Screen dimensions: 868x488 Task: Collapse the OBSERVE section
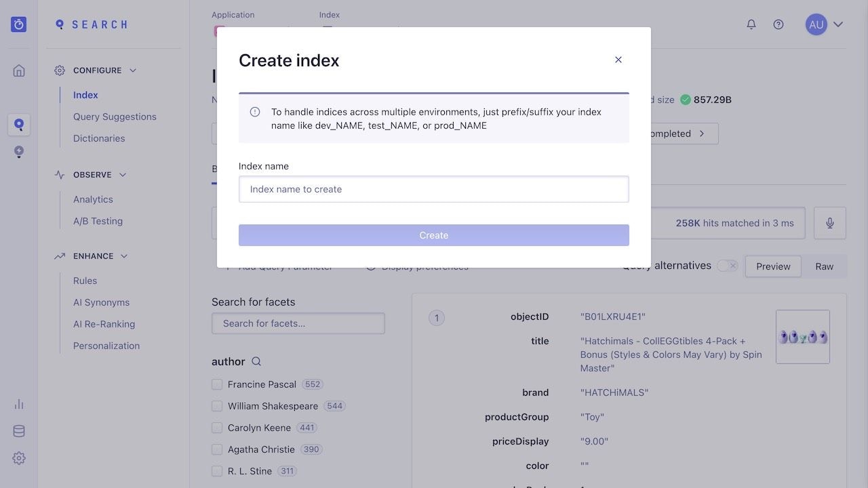(122, 174)
